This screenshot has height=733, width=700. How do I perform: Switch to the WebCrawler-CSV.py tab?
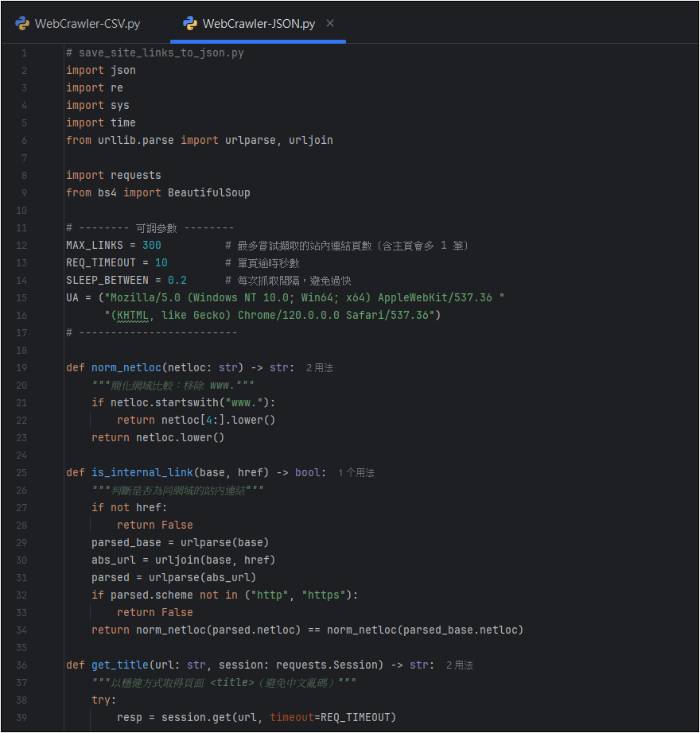[x=87, y=24]
